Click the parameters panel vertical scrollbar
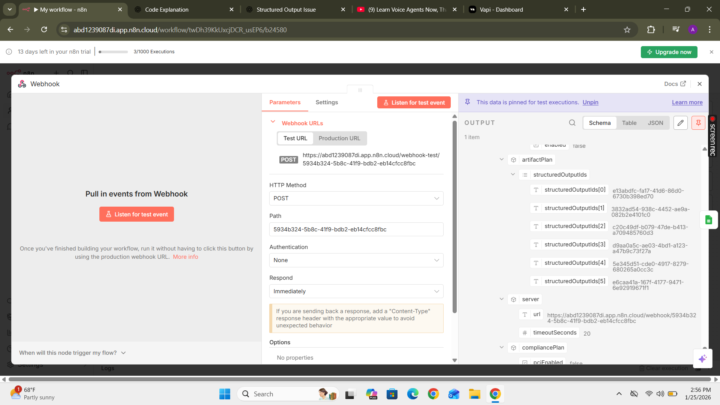Screen dimensions: 720x405 point(455,216)
